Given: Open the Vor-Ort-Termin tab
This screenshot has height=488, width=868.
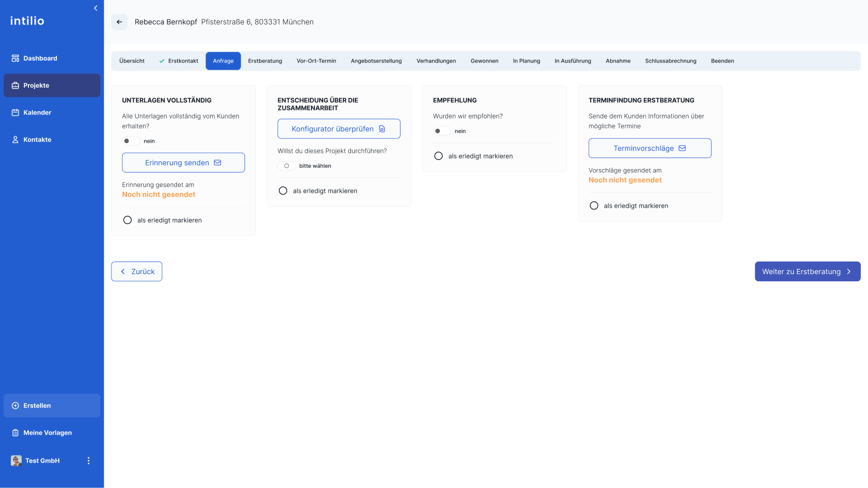Looking at the screenshot, I should [316, 61].
